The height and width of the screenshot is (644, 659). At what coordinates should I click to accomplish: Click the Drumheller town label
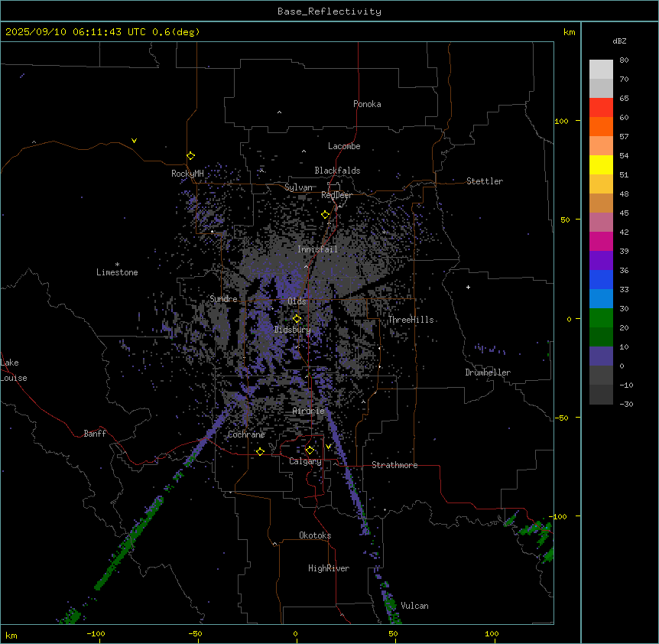[488, 372]
